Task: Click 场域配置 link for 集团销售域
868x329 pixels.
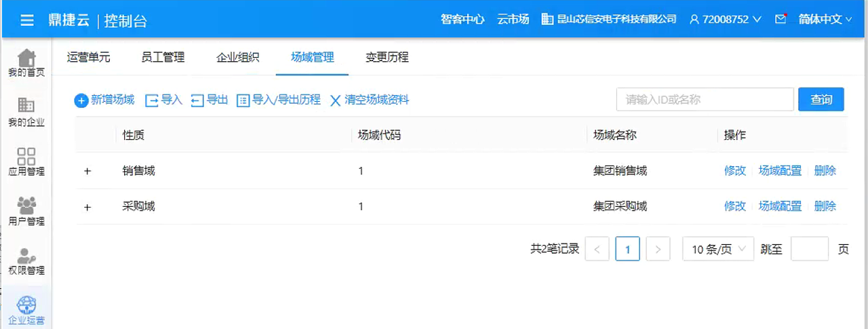Action: click(x=780, y=171)
